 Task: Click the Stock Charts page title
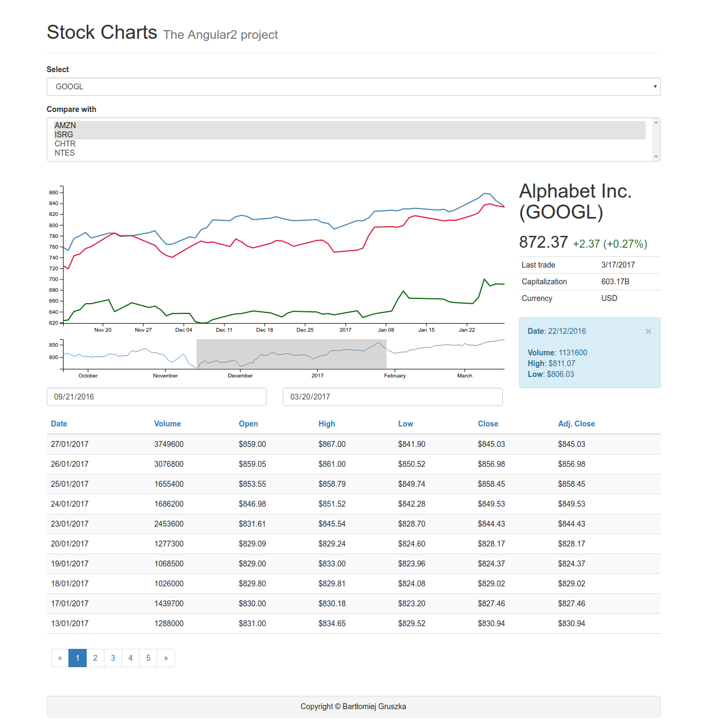coord(102,32)
